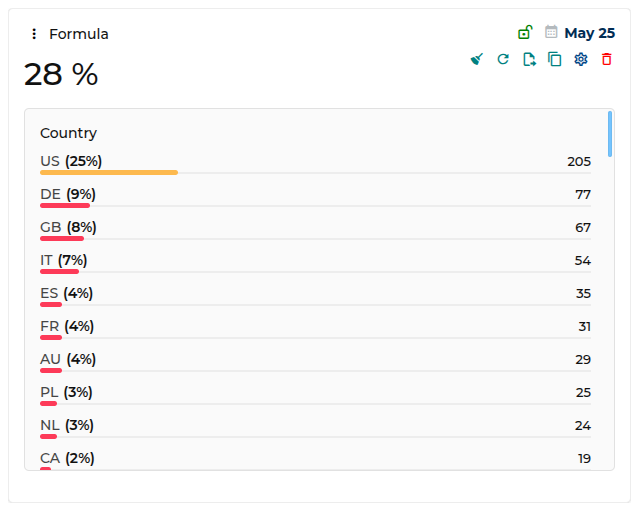Click the Formula widget title
Image resolution: width=637 pixels, height=511 pixels.
pos(79,34)
